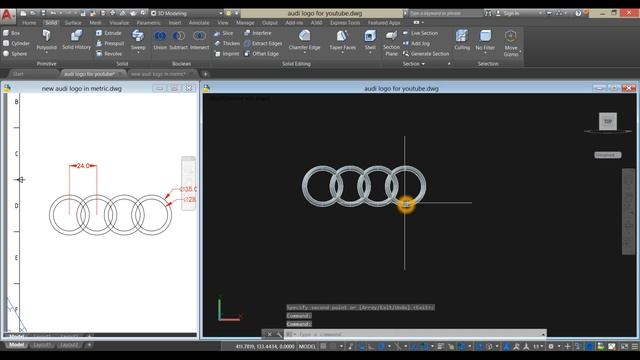Choose the Offset Edge tool
The height and width of the screenshot is (360, 640).
(262, 53)
